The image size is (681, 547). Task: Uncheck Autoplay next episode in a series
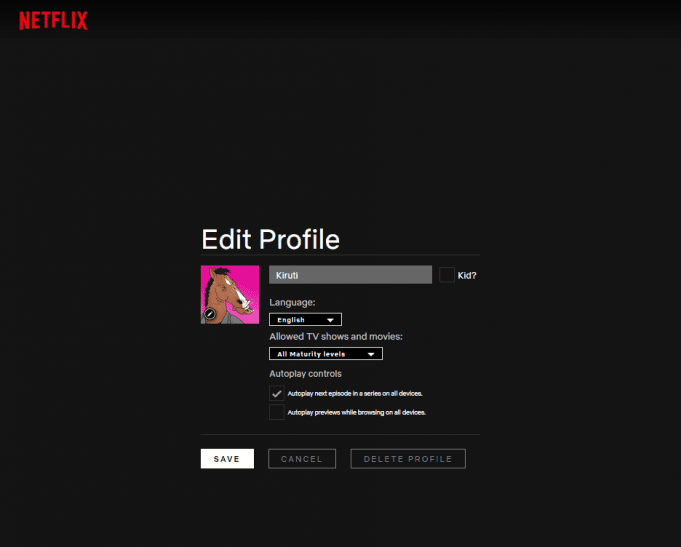(x=277, y=394)
